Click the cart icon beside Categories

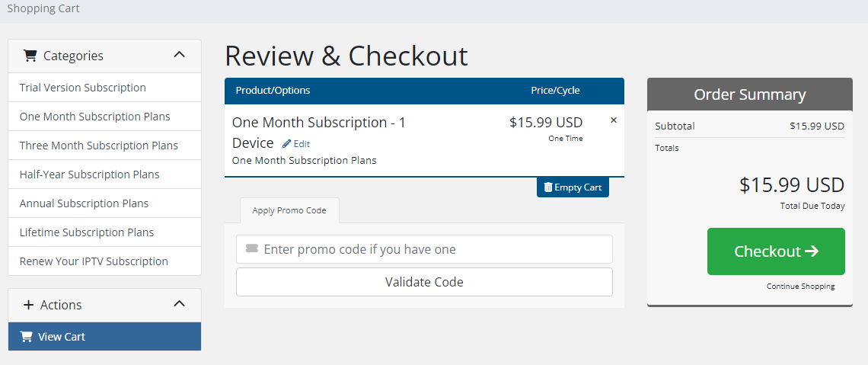point(30,56)
